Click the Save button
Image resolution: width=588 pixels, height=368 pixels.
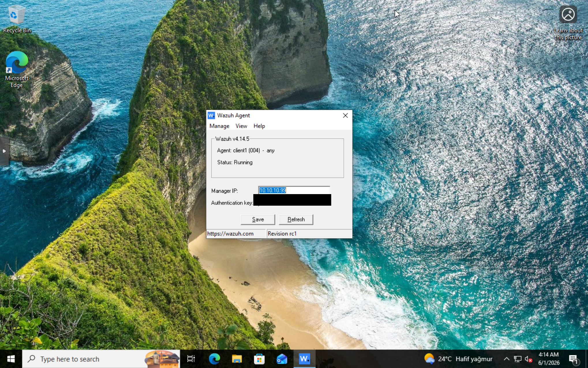[x=258, y=220]
